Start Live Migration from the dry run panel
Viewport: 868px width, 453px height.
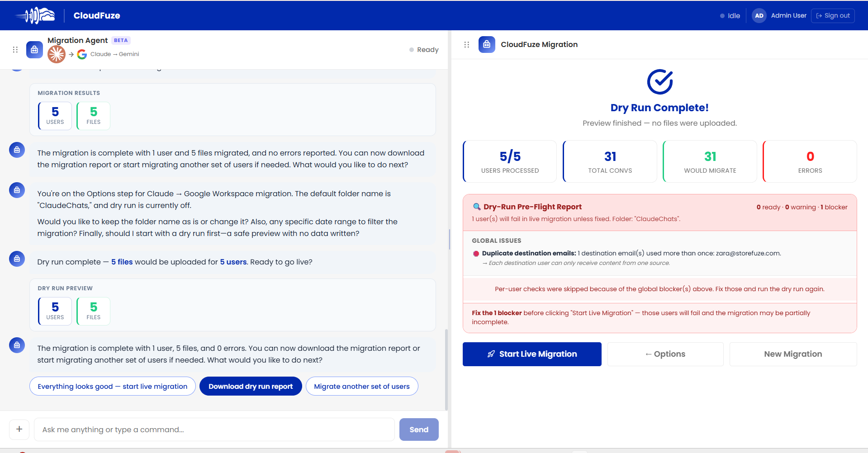tap(532, 354)
